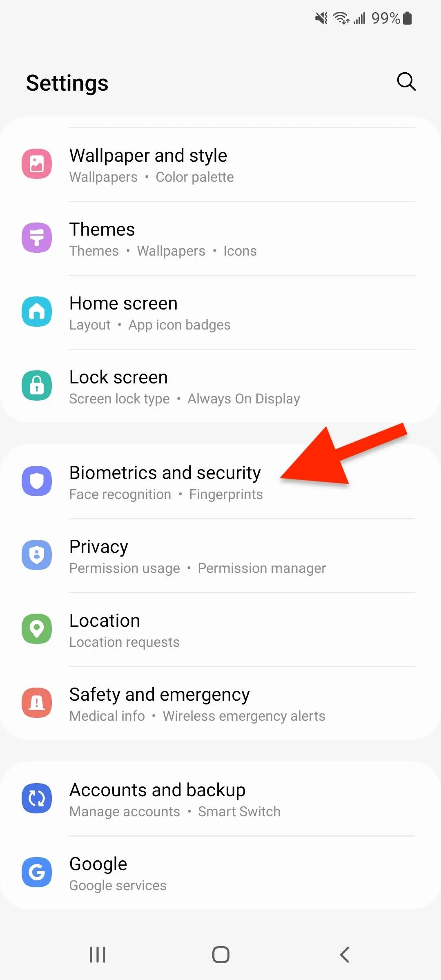Tap the back navigation arrow
Screen dimensions: 441x980
[344, 955]
